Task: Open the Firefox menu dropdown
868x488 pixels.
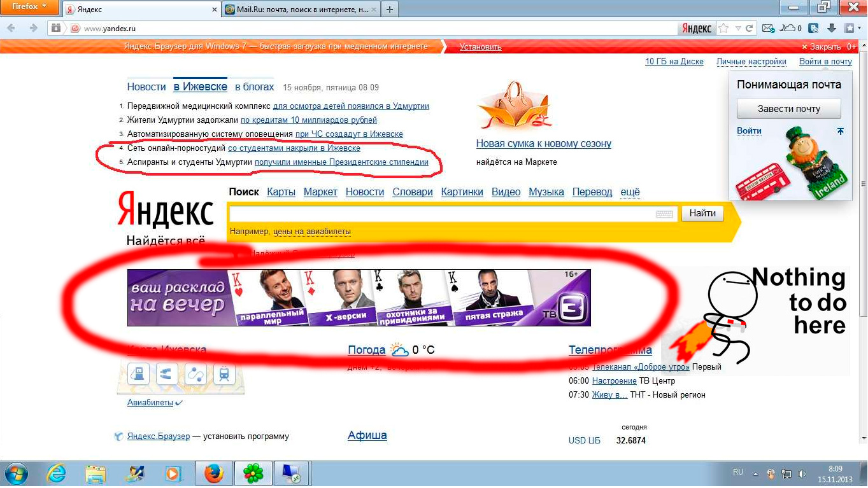Action: point(30,7)
